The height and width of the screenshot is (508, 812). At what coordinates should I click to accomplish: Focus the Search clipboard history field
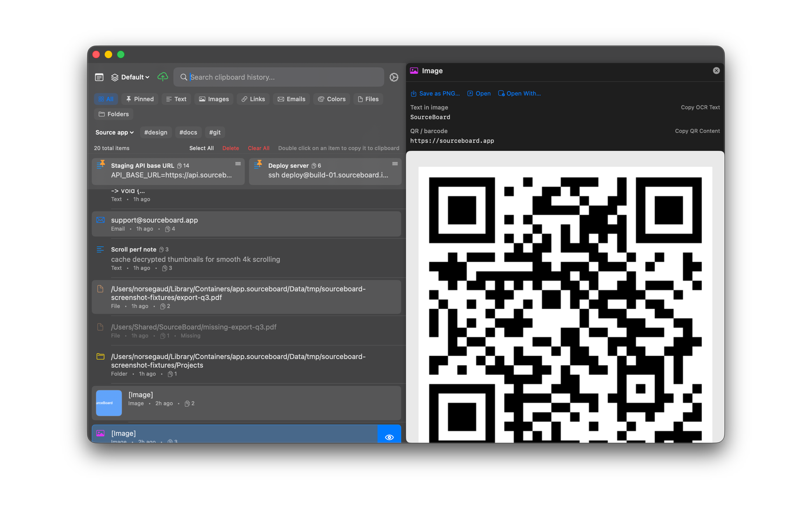coord(278,77)
